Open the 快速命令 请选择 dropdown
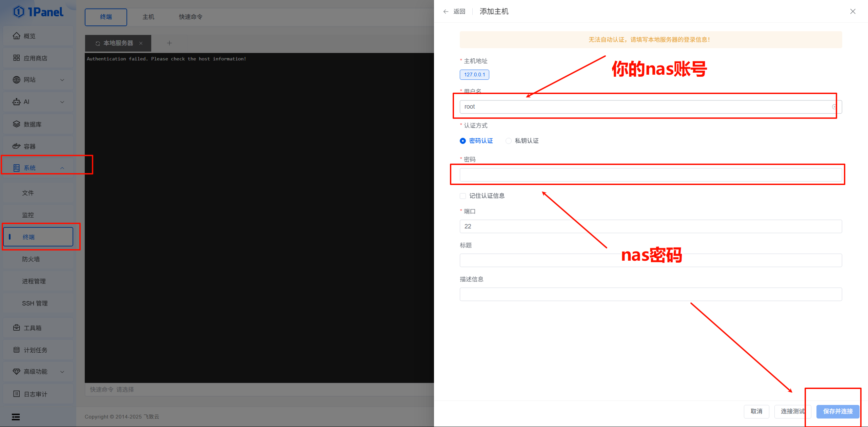Image resolution: width=868 pixels, height=427 pixels. tap(259, 389)
